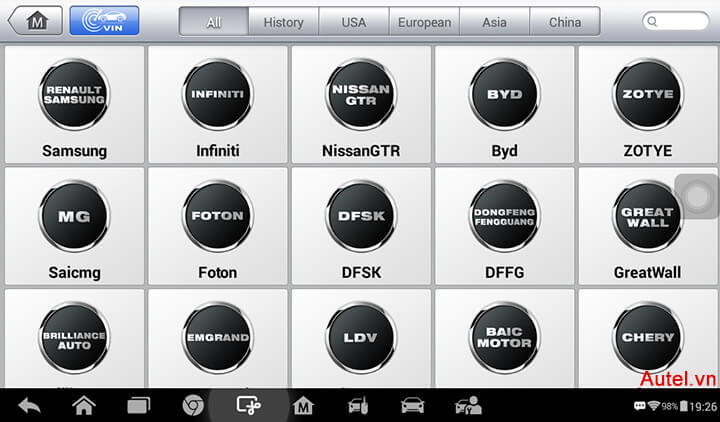Open the Chery brand icon
The image size is (720, 422).
648,338
